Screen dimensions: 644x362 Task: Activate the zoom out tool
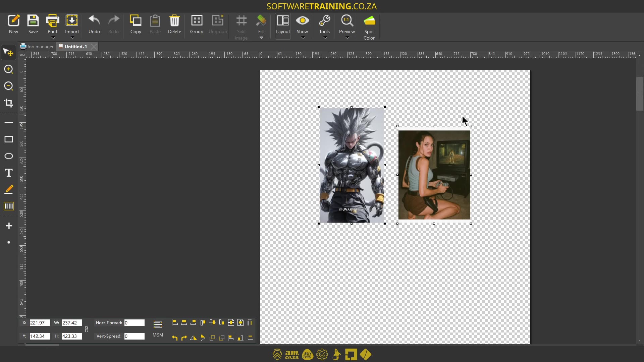coord(8,86)
